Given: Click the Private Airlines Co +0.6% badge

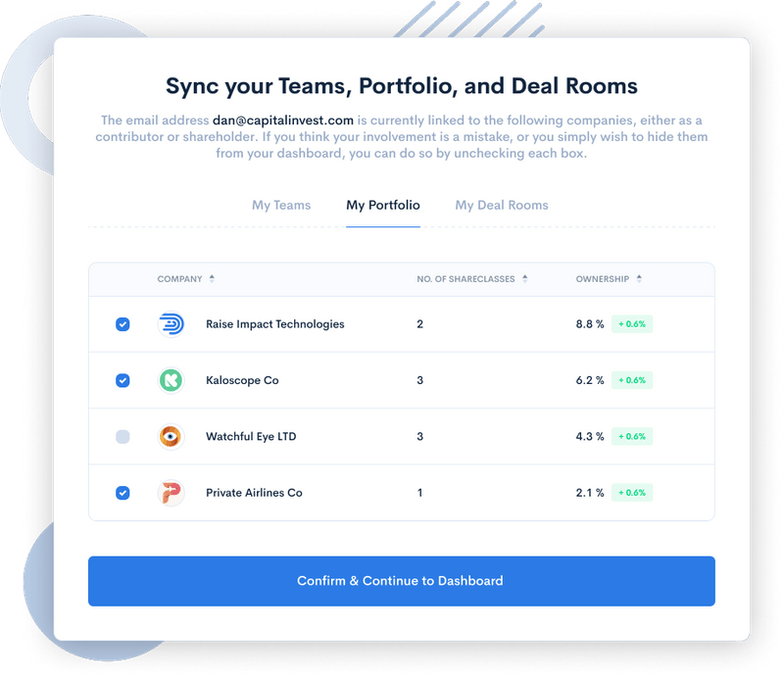Looking at the screenshot, I should pyautogui.click(x=632, y=493).
